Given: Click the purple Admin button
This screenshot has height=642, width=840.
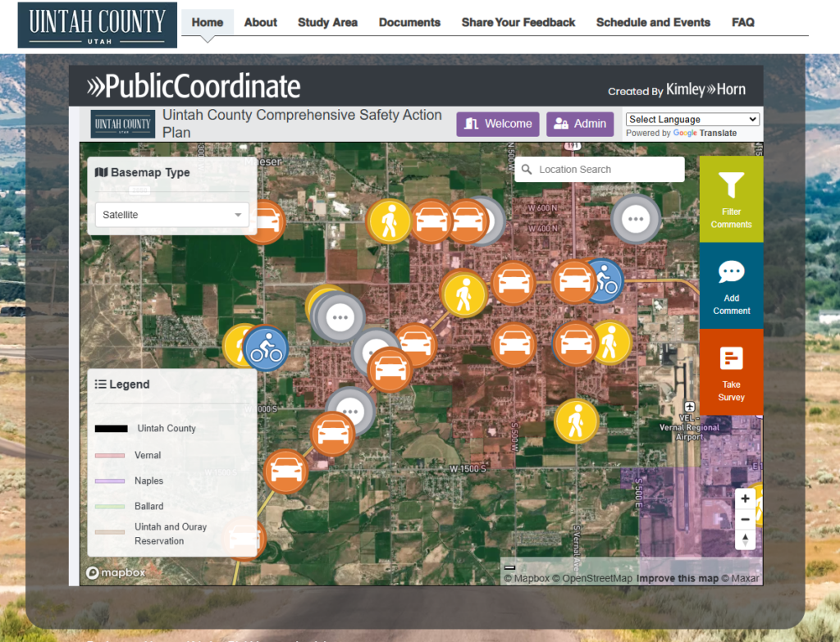Looking at the screenshot, I should click(580, 124).
